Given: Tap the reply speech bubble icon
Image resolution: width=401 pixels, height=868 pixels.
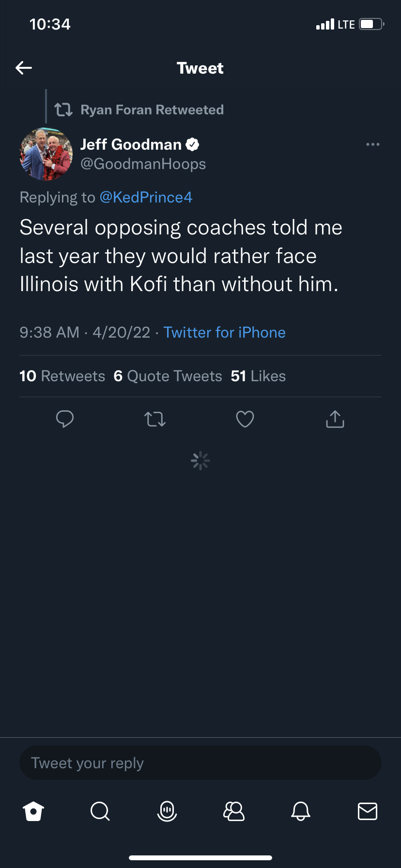Looking at the screenshot, I should tap(64, 419).
